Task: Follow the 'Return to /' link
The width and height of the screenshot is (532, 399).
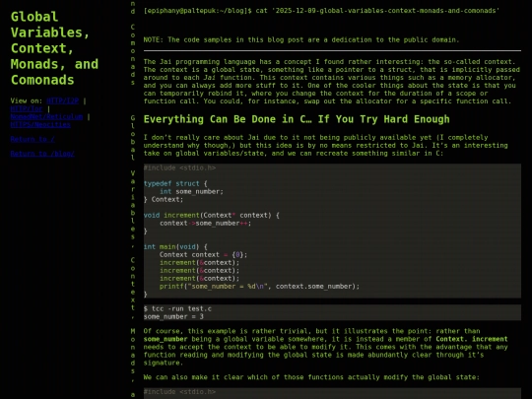Action: pos(33,139)
